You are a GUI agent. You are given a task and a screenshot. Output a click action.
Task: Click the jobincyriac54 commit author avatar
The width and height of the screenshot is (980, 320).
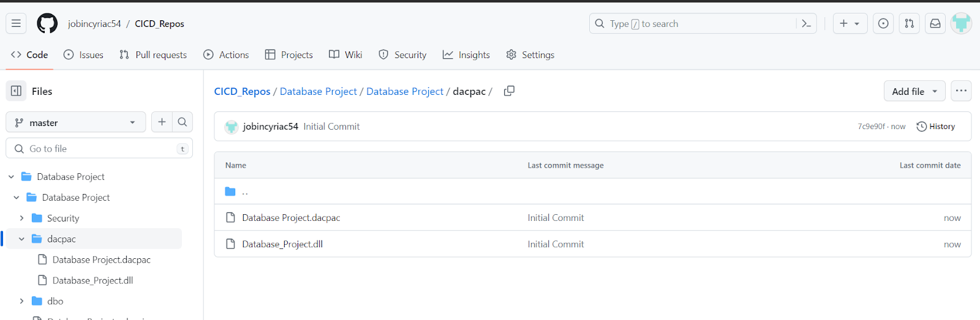(231, 127)
